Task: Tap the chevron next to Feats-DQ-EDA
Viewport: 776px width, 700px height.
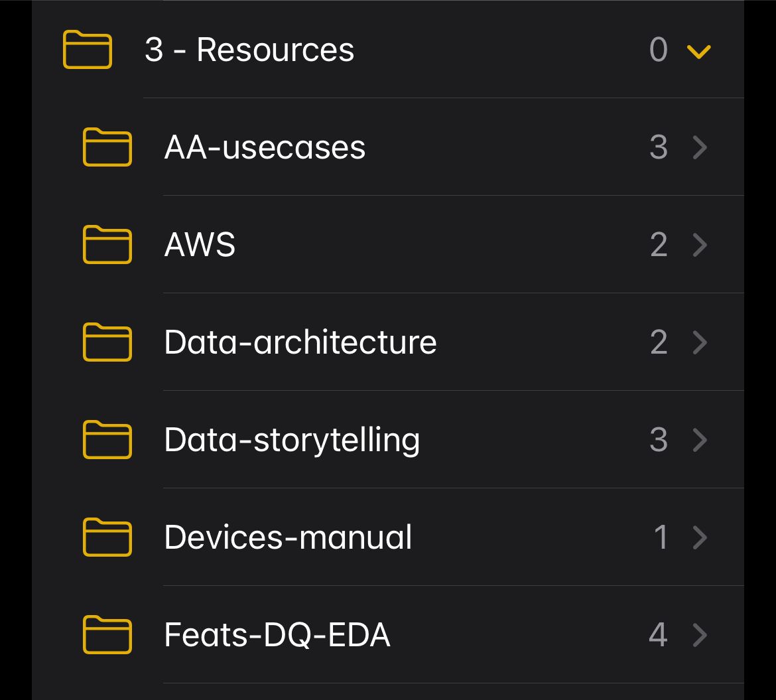Action: (700, 635)
